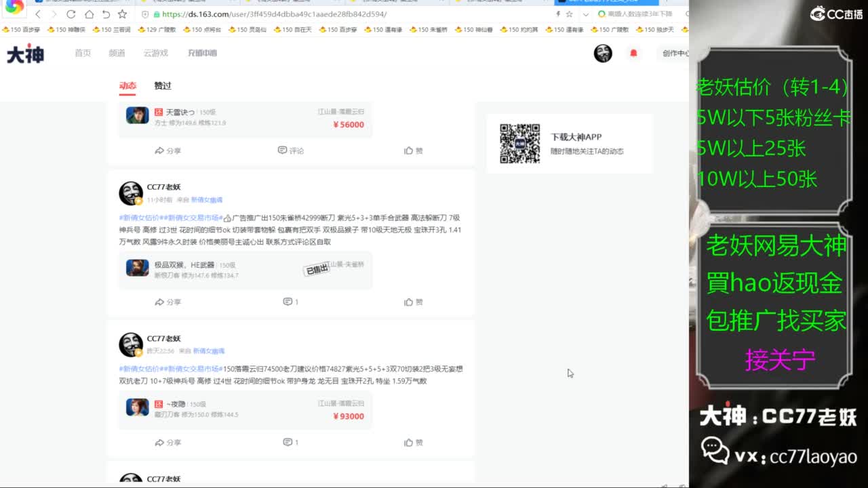
Task: Expand the 1 comment on the 夜隐 listing
Action: (290, 442)
